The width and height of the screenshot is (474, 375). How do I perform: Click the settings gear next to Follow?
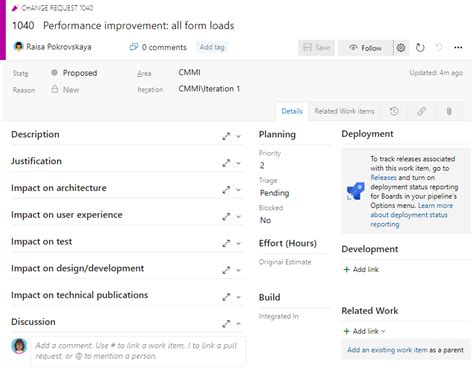point(401,48)
